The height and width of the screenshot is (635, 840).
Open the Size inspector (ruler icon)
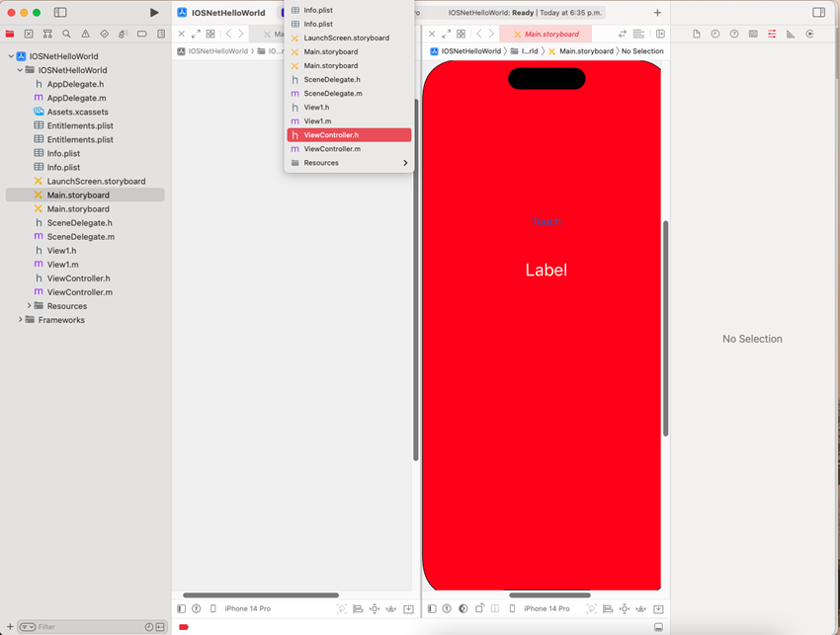click(792, 34)
